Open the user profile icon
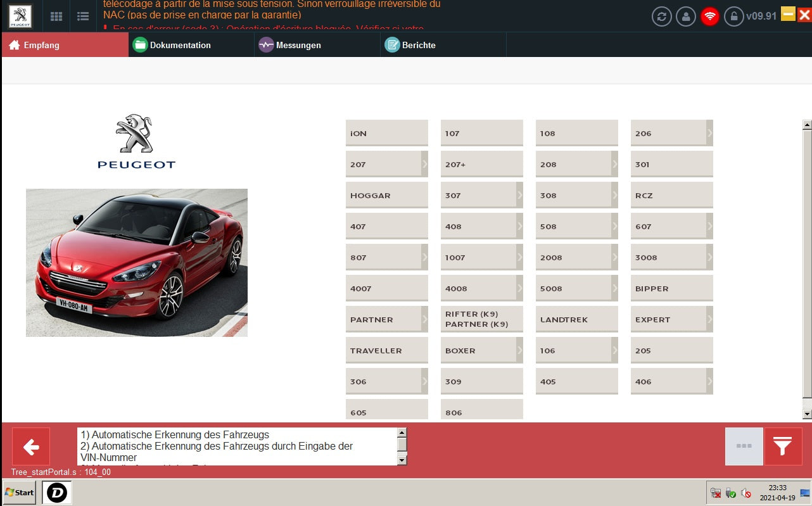 [x=686, y=16]
